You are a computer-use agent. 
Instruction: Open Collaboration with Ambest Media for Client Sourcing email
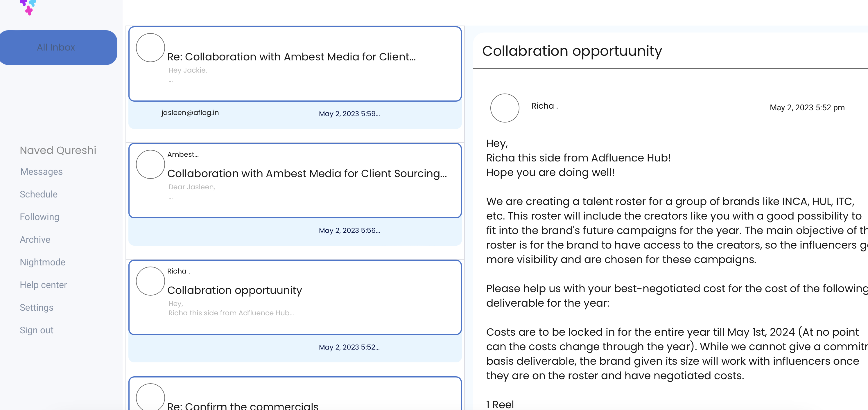(307, 174)
